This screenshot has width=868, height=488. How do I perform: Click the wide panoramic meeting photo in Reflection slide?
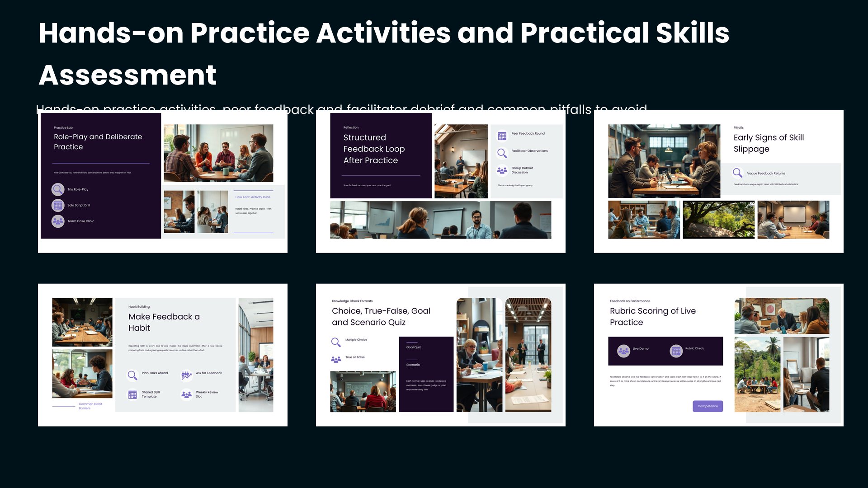441,220
